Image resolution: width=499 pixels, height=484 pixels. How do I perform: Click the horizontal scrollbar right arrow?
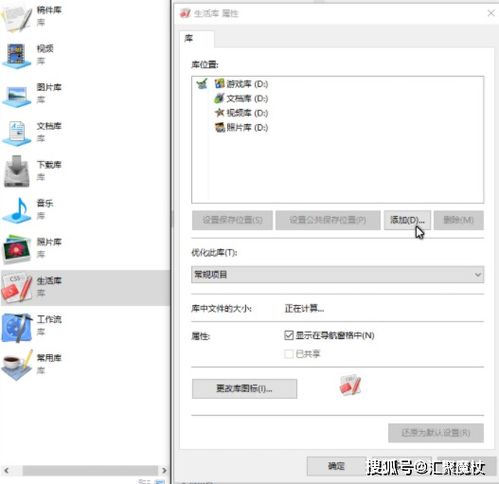coord(164,470)
